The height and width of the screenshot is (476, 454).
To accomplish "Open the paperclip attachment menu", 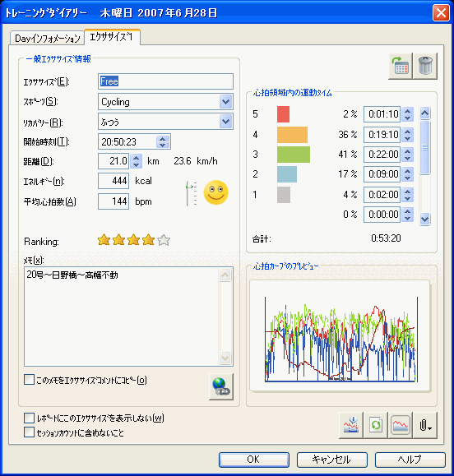I will point(425,425).
